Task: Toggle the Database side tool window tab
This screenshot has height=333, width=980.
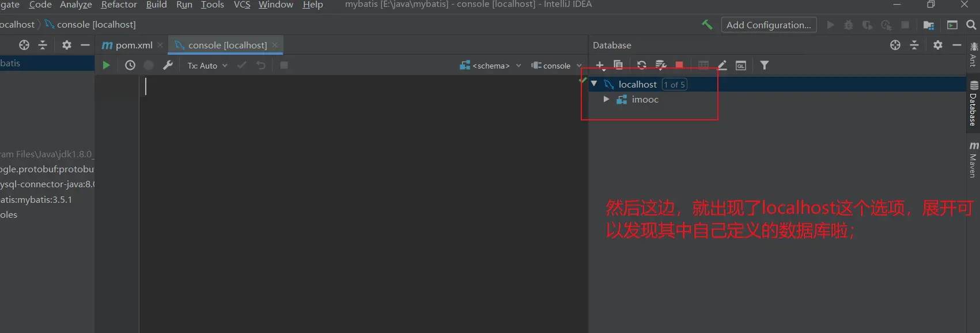Action: point(973,104)
